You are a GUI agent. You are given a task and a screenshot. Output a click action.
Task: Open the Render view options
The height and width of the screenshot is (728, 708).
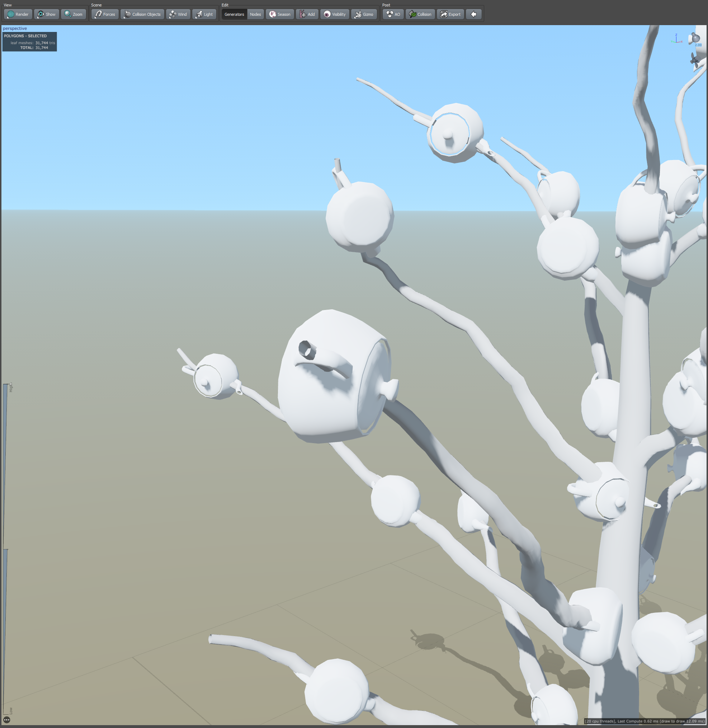click(18, 14)
